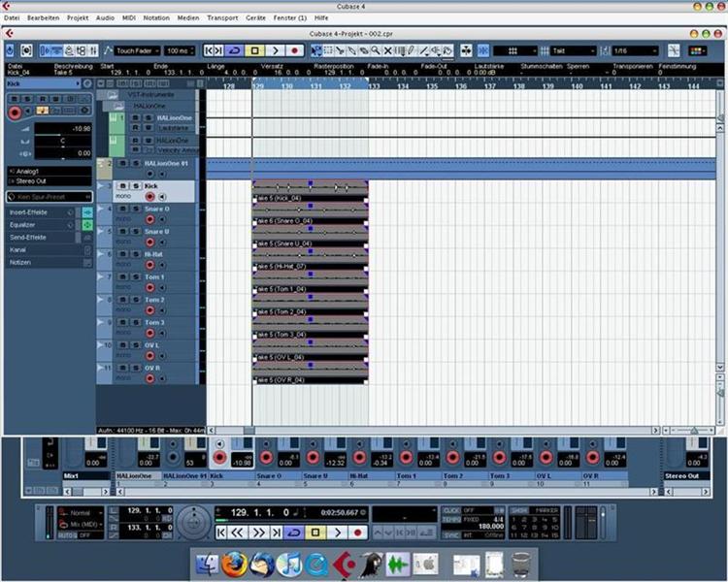
Task: Open Firefox from the Dock
Action: pyautogui.click(x=234, y=564)
